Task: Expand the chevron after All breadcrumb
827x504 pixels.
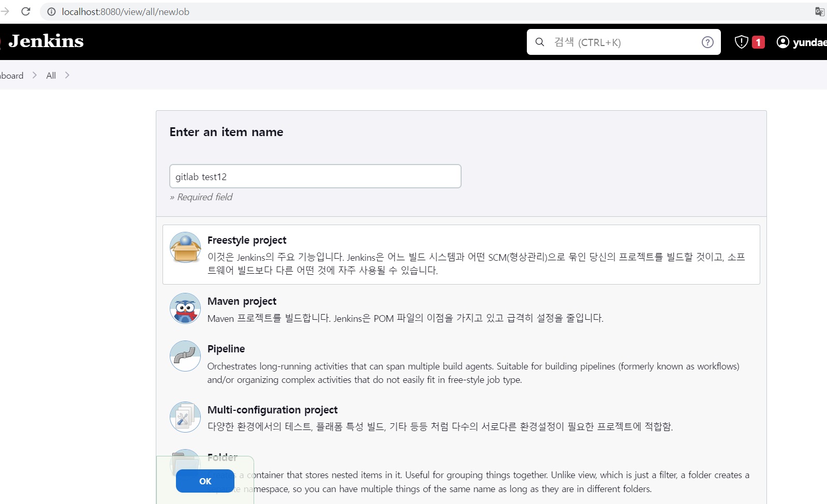Action: pyautogui.click(x=67, y=75)
